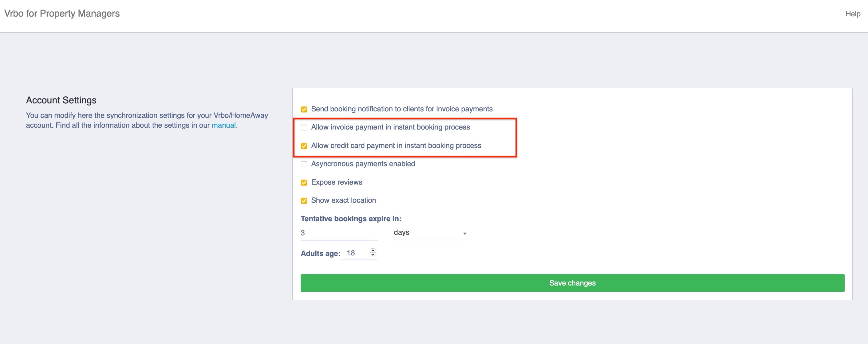868x344 pixels.
Task: Click the dropdown arrow beside "days"
Action: 465,233
